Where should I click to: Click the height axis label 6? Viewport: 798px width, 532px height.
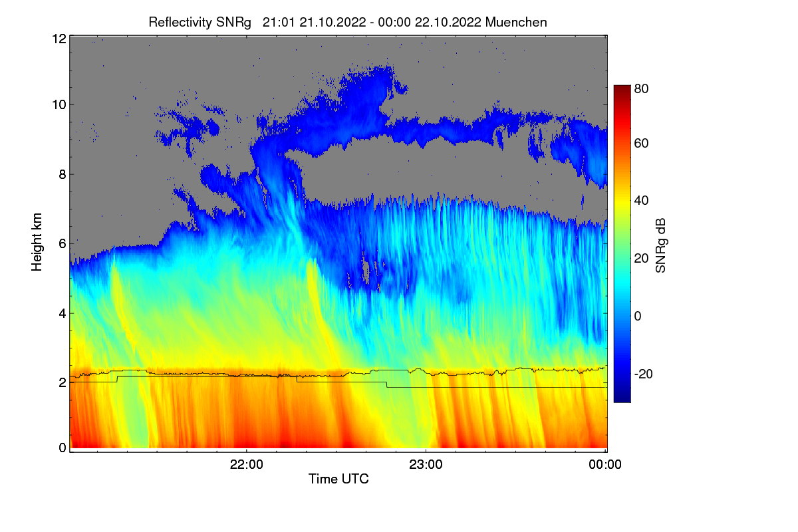[63, 243]
